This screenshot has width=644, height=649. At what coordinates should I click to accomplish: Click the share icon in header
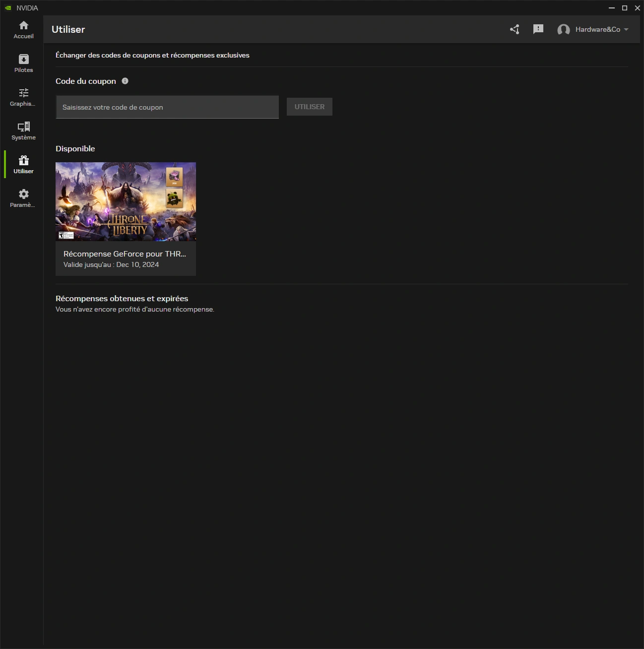515,29
